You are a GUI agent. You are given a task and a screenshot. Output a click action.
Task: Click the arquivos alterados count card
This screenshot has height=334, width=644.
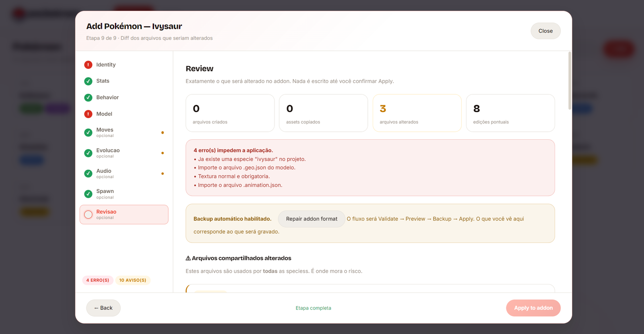(x=417, y=113)
